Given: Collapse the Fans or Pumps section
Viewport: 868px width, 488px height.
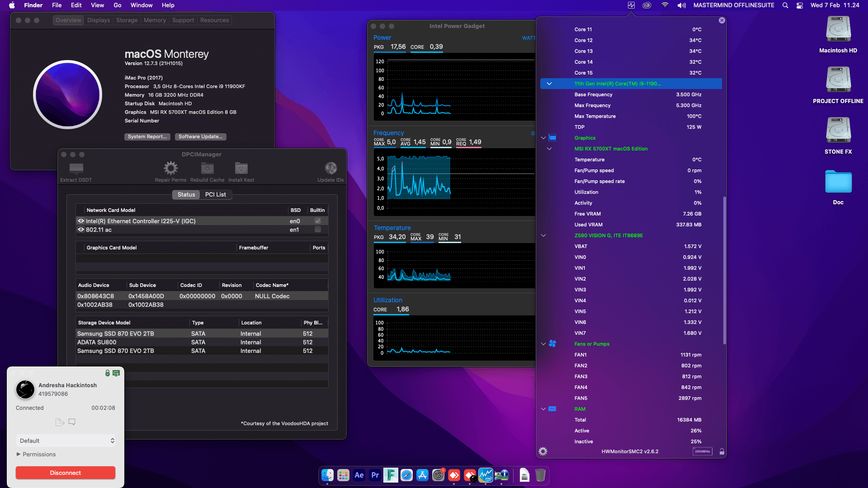Looking at the screenshot, I should click(543, 344).
